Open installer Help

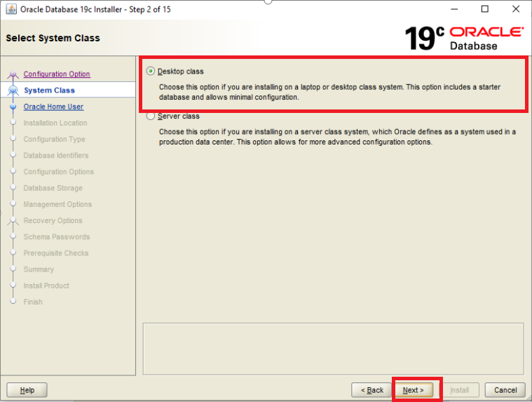click(x=27, y=390)
